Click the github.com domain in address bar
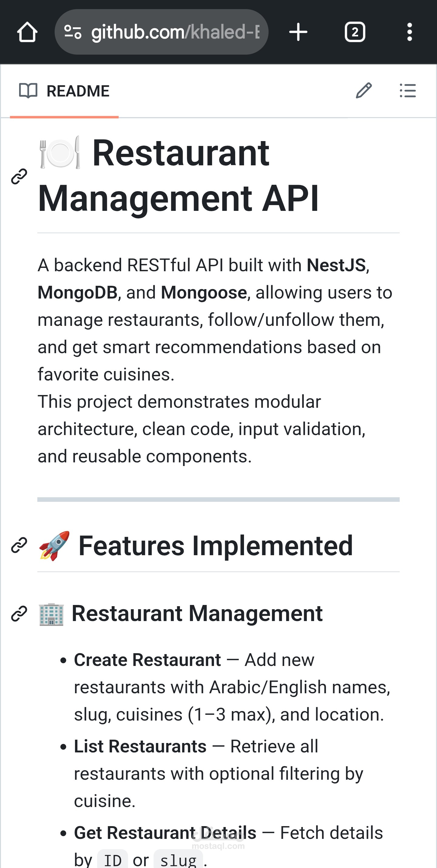437x868 pixels. pyautogui.click(x=137, y=32)
